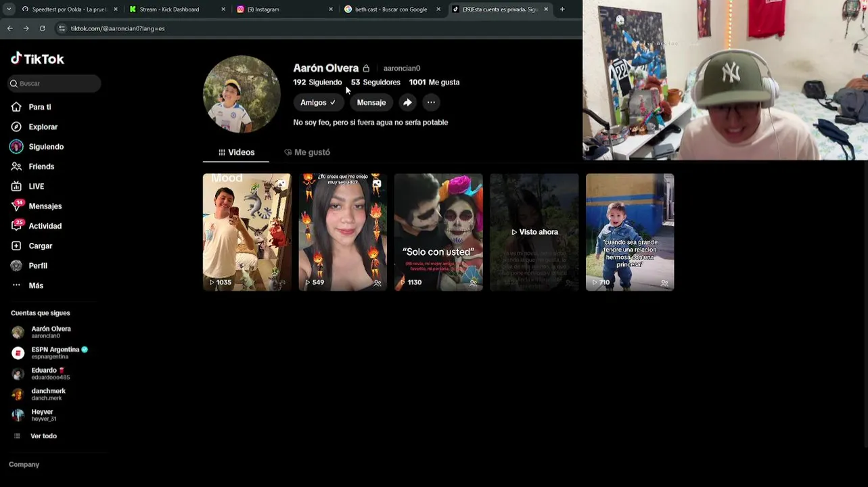868x487 pixels.
Task: Open the Visto ahora video
Action: pyautogui.click(x=534, y=232)
